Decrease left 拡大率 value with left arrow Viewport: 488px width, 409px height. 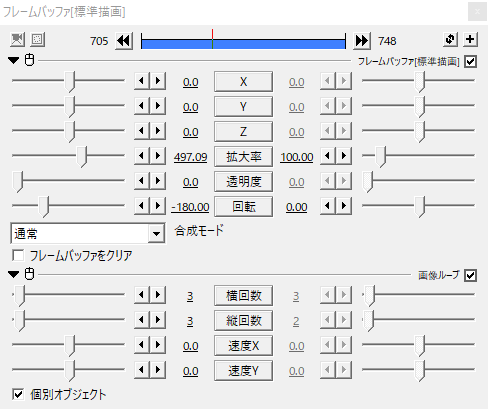click(142, 156)
